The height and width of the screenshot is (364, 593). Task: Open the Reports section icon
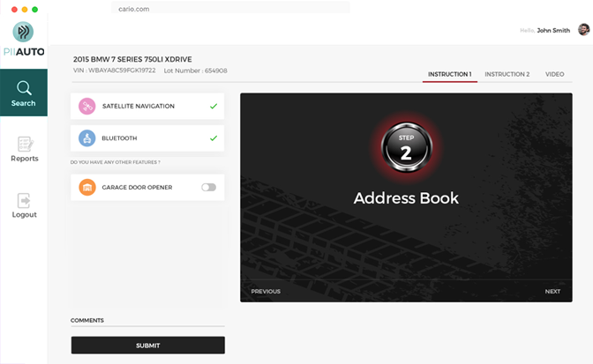point(25,144)
